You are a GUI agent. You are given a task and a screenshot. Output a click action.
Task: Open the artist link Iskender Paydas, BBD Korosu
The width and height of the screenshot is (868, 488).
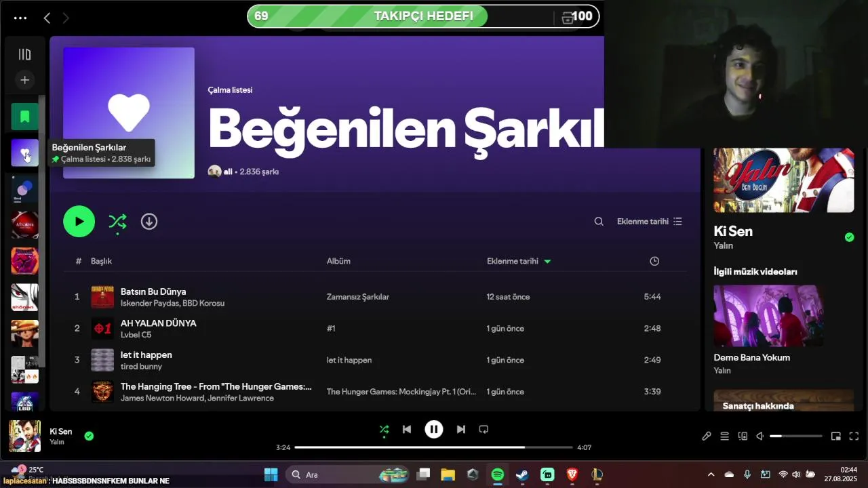(x=172, y=303)
